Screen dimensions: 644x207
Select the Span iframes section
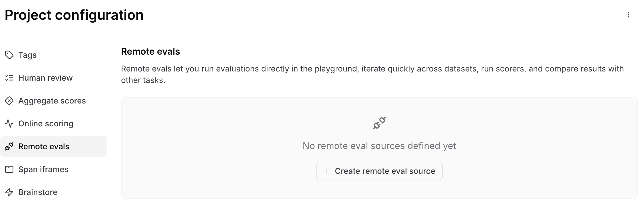point(43,169)
